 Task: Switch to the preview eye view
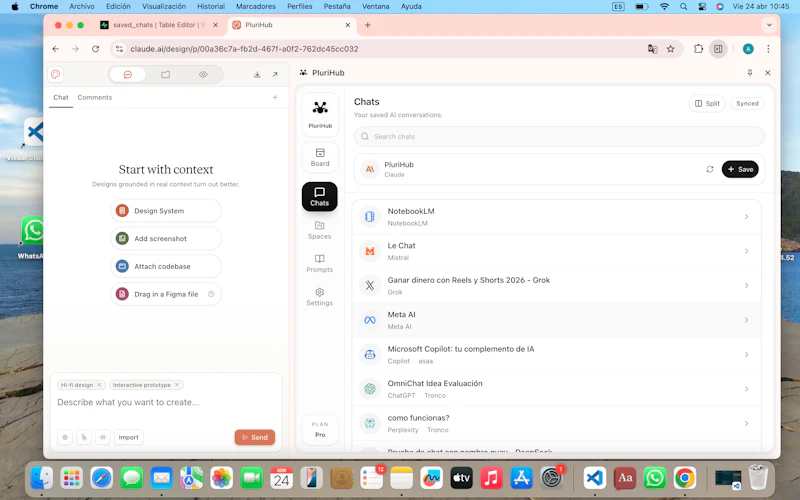coord(203,74)
